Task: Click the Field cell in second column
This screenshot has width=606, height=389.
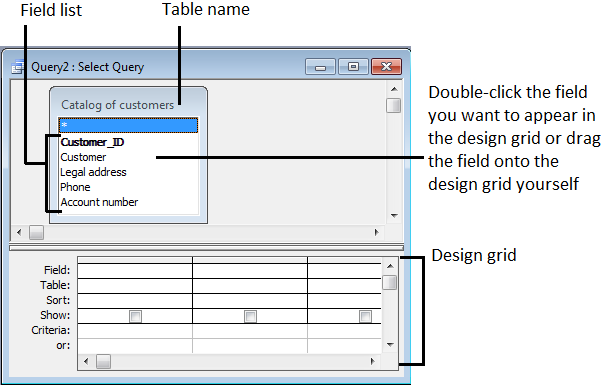Action: (x=250, y=271)
